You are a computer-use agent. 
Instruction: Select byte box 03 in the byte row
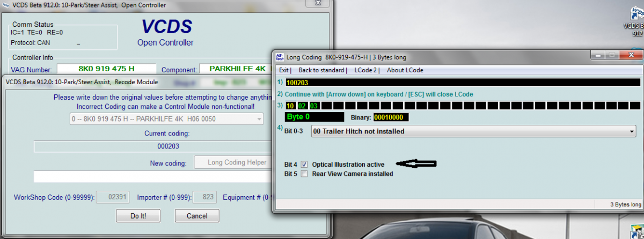[314, 105]
